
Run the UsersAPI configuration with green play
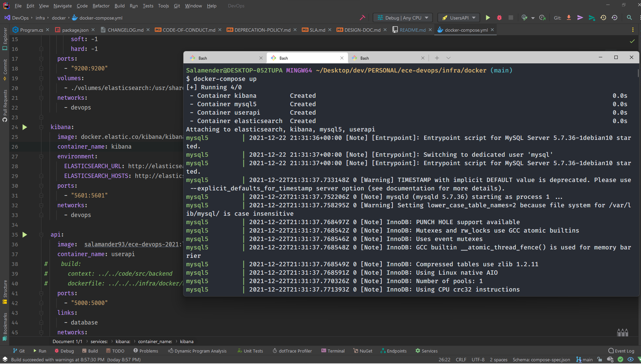[488, 18]
